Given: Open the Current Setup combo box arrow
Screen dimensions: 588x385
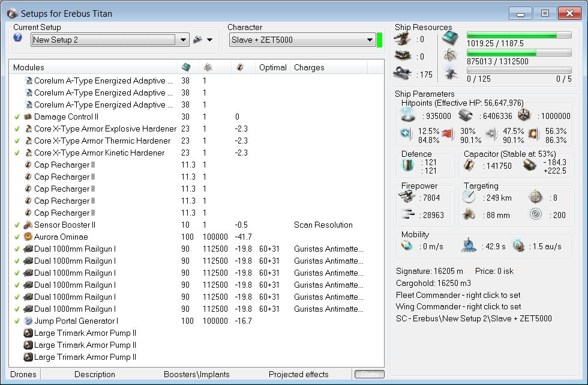Looking at the screenshot, I should pos(183,40).
